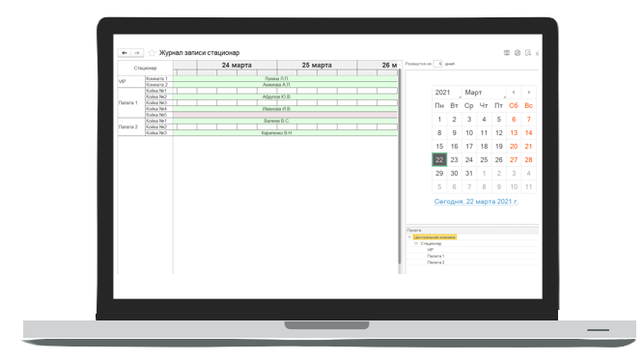
Task: Click the round print-style toolbar icon
Action: (518, 52)
